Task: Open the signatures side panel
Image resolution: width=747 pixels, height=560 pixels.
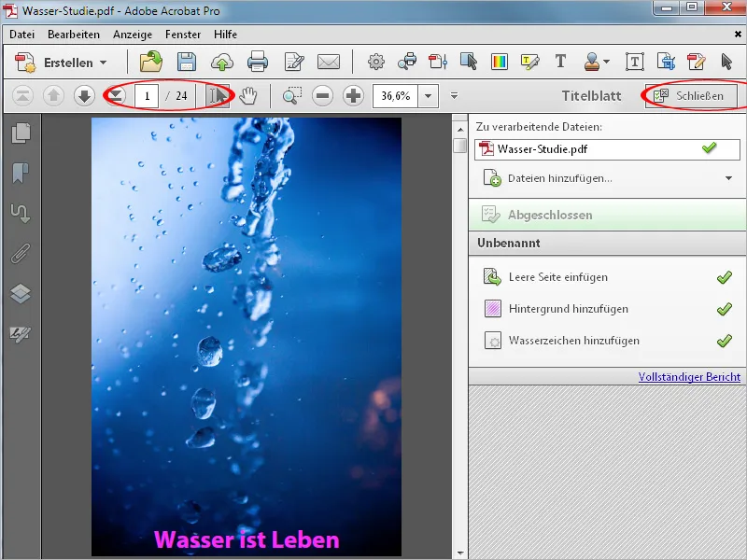Action: click(21, 333)
